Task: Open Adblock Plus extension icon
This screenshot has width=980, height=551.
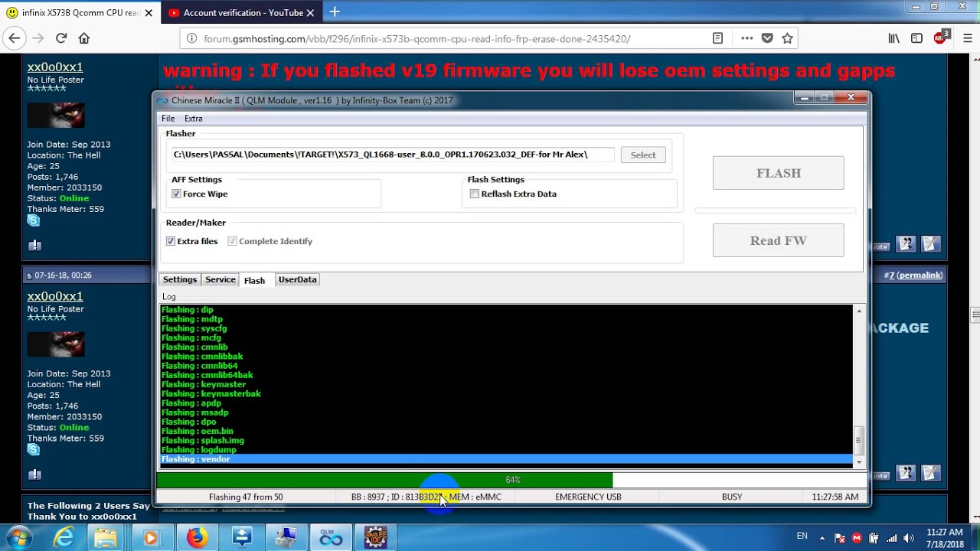Action: coord(941,37)
